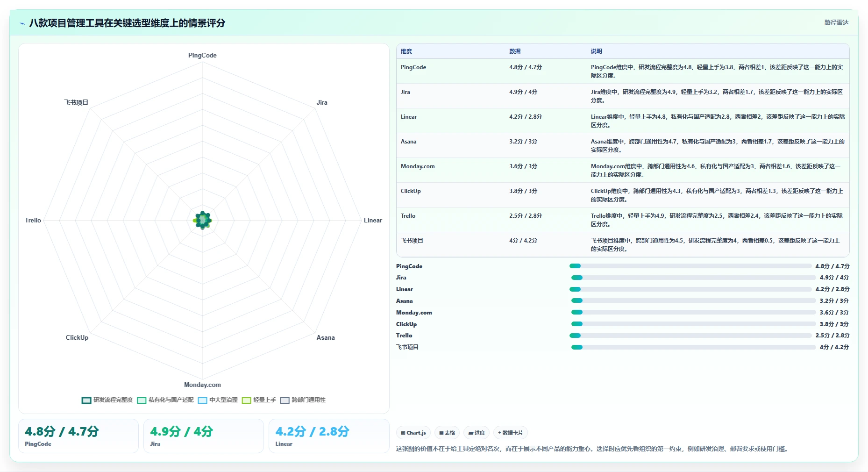Screen dimensions: 868x472
Task: Open the PingCode 4.8分 / 4.7分 data card
Action: coord(78,436)
